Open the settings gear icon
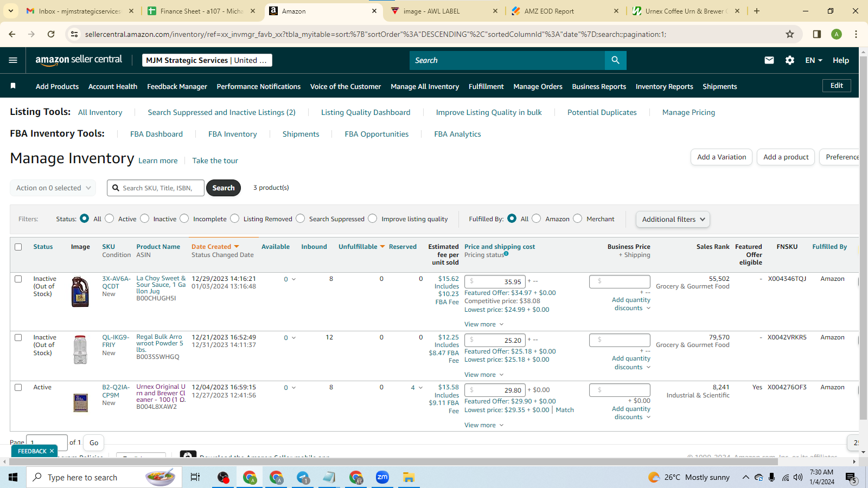The image size is (868, 488). tap(790, 60)
